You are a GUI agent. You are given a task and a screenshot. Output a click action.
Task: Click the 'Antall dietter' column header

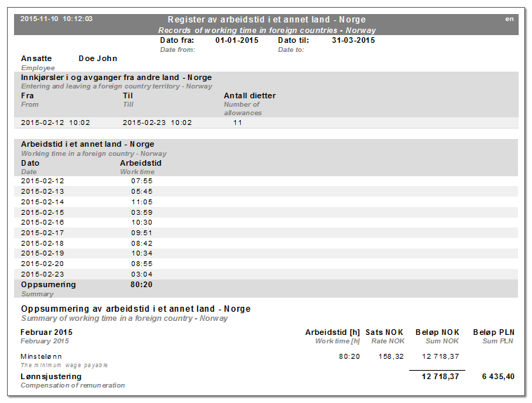click(250, 95)
